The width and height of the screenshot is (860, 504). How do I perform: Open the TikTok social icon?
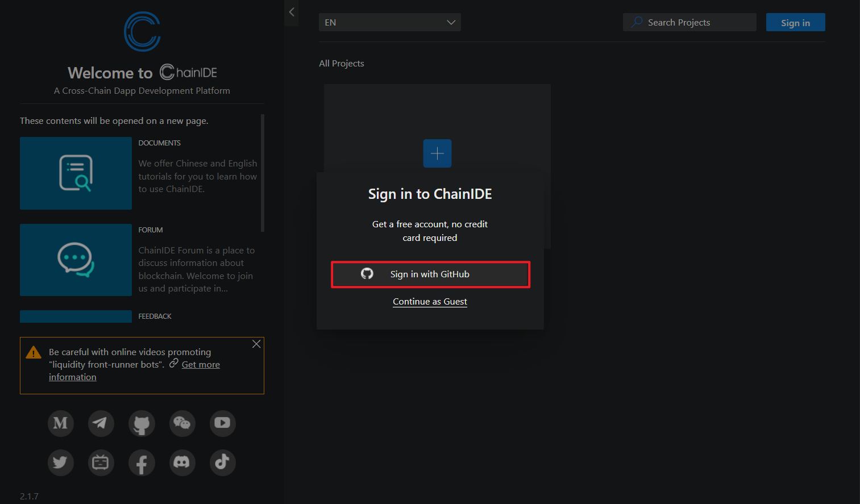tap(222, 463)
